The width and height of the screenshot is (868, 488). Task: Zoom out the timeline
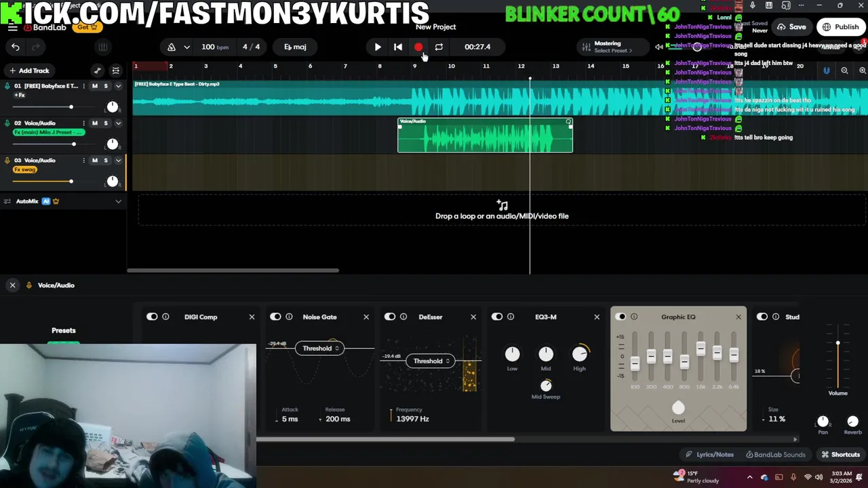tap(844, 70)
